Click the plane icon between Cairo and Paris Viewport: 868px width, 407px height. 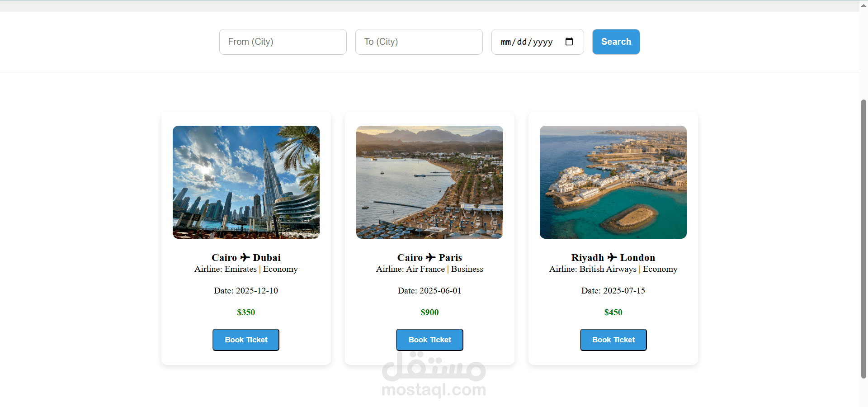pos(431,257)
